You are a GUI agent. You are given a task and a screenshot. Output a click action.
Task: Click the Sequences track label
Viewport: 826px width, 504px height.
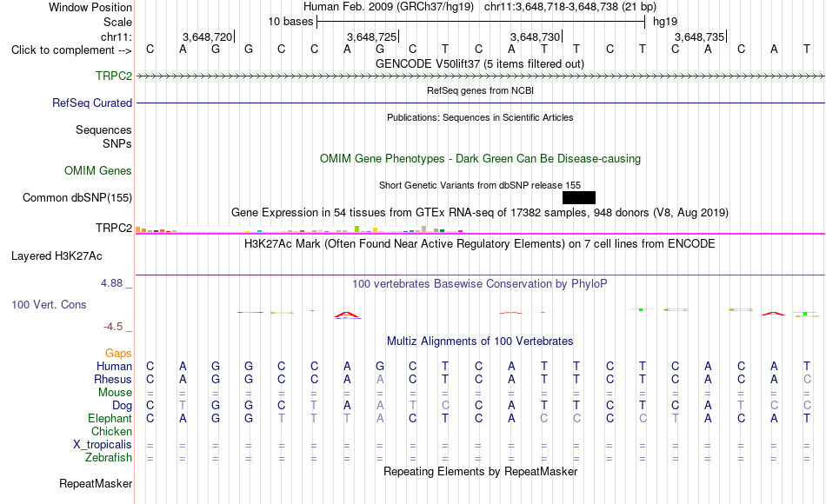tap(103, 129)
